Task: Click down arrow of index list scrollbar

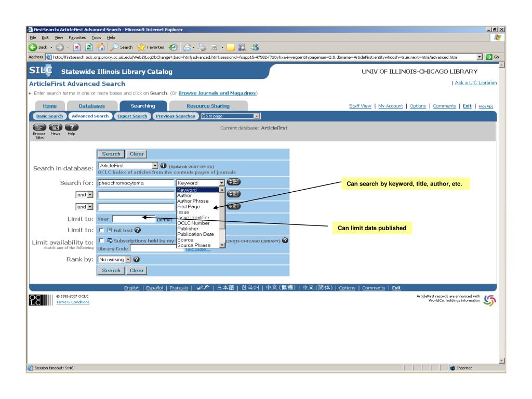Action: pyautogui.click(x=222, y=245)
